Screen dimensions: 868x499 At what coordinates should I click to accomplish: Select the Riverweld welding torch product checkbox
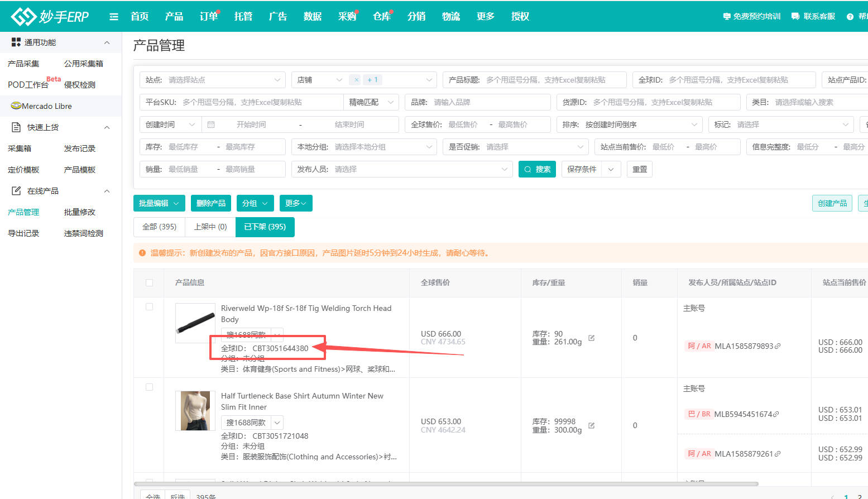tap(149, 306)
